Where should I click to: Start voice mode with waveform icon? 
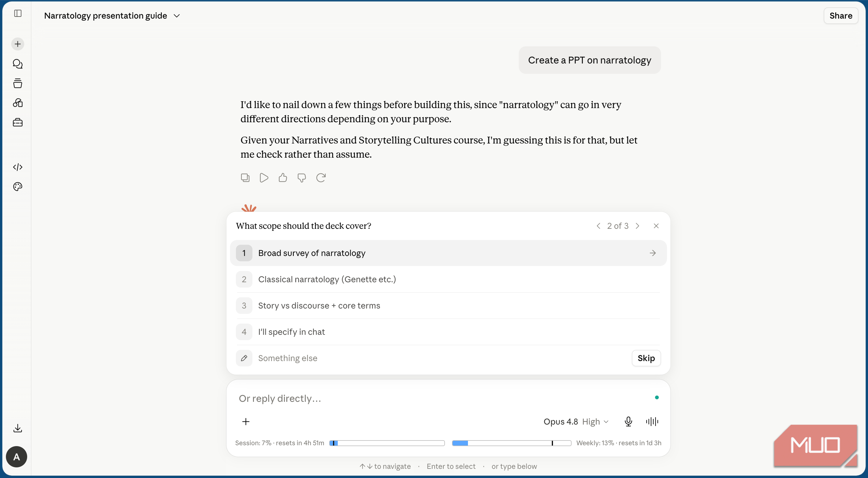(652, 421)
